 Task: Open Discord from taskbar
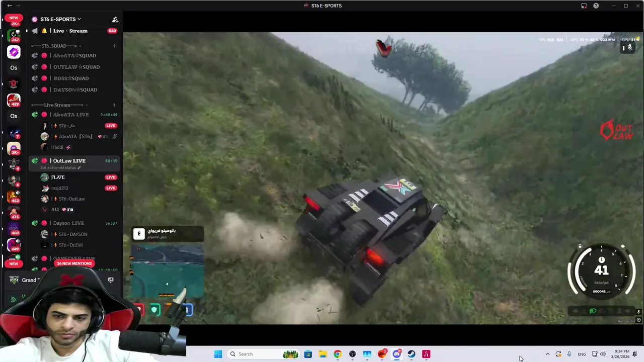[397, 354]
